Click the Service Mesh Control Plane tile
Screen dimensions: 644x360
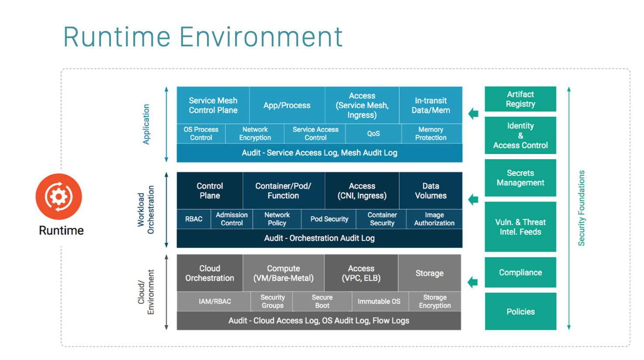tap(213, 105)
